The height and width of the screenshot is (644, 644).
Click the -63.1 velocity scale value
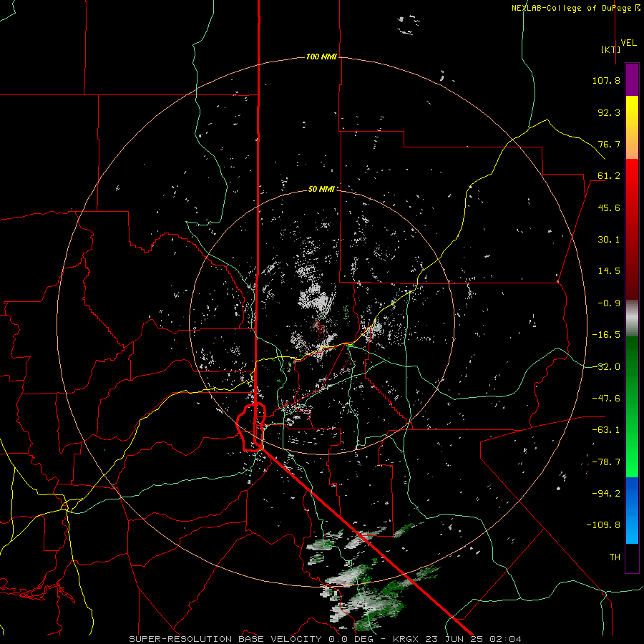tap(606, 430)
